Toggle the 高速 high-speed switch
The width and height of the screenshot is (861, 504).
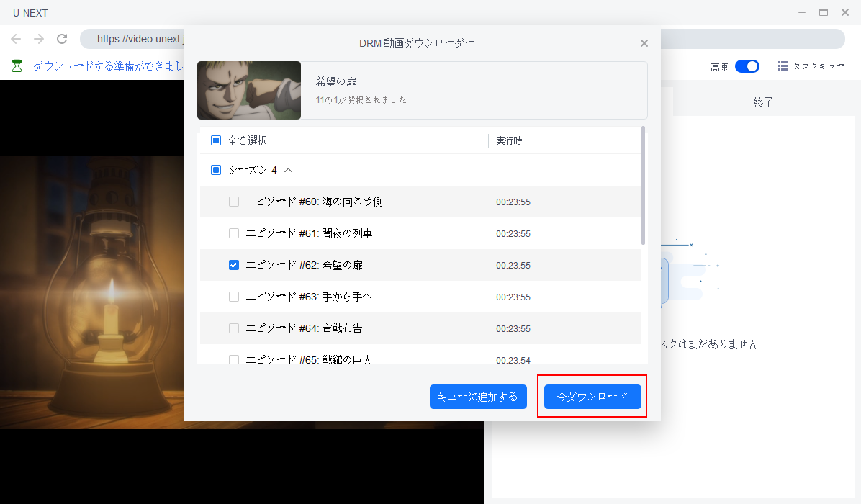click(747, 66)
